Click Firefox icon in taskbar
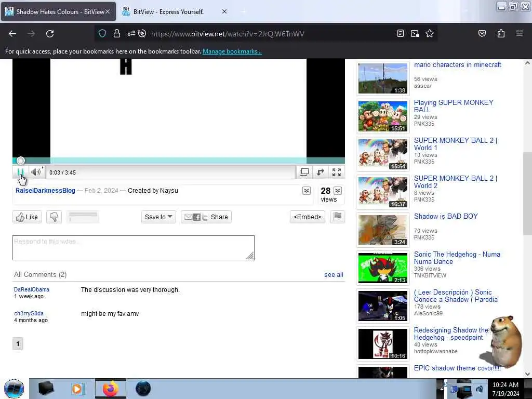Screen dimensions: 532x399 111,389
